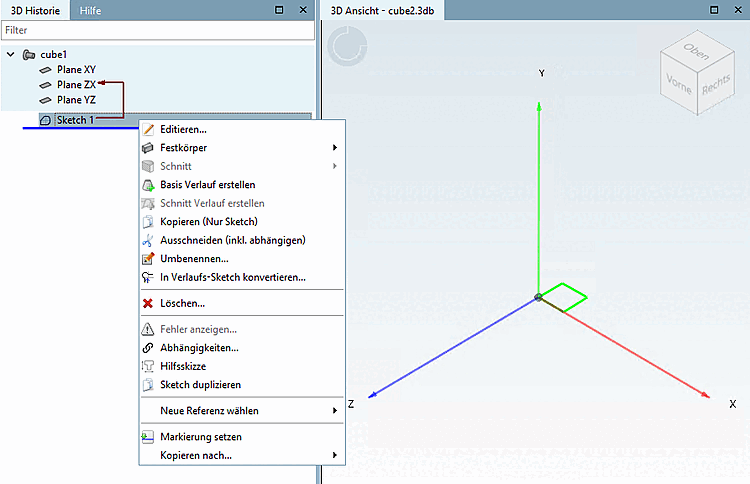750x484 pixels.
Task: Click the pencil icon next to Editieren
Action: [148, 130]
